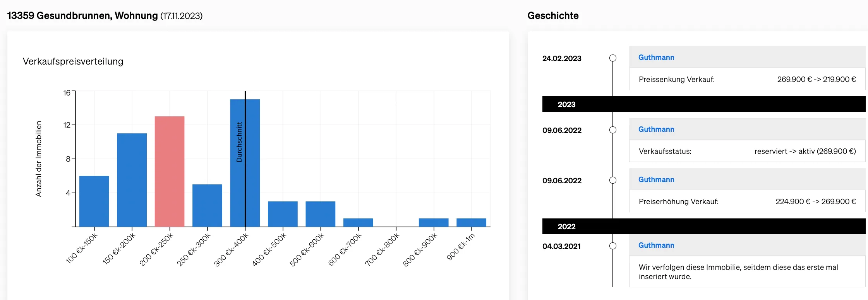Image resolution: width=868 pixels, height=300 pixels.
Task: Click the short bar for 900 €k-1m
Action: pyautogui.click(x=472, y=223)
